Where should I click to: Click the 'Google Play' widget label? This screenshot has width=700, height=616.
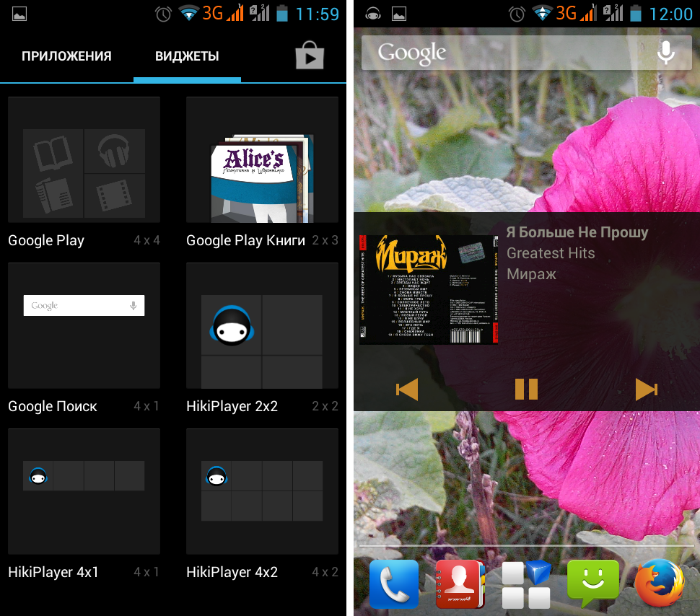[46, 241]
